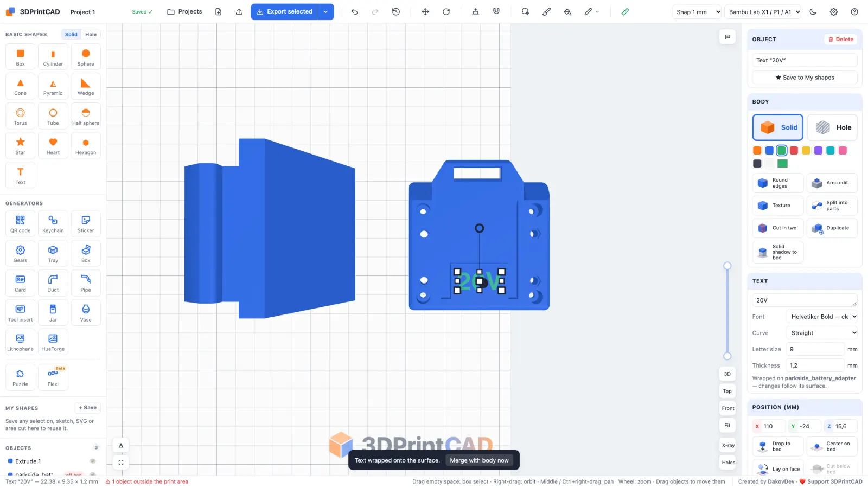Viewport: 868px width, 488px height.
Task: Click the ruler measure tool icon
Action: (x=625, y=12)
